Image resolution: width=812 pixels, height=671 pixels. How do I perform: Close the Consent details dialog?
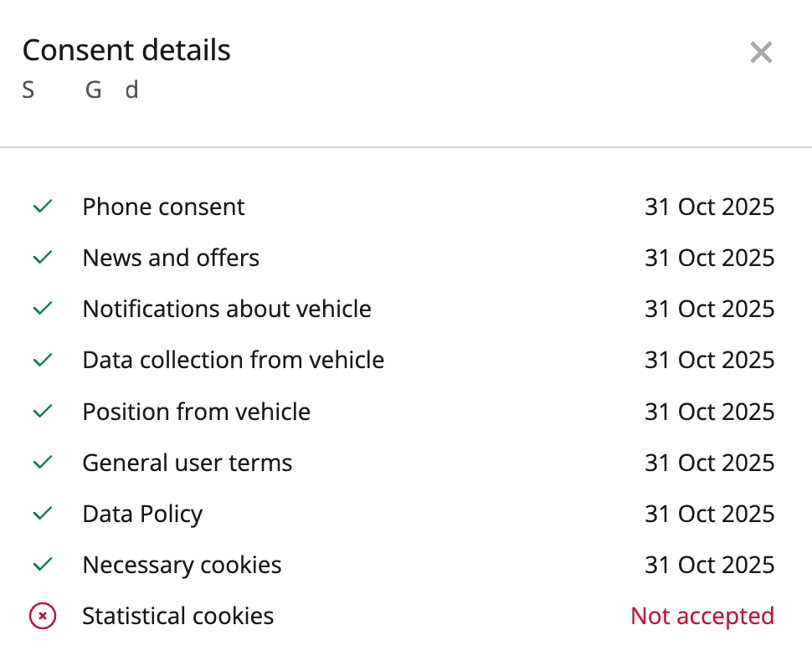[761, 53]
